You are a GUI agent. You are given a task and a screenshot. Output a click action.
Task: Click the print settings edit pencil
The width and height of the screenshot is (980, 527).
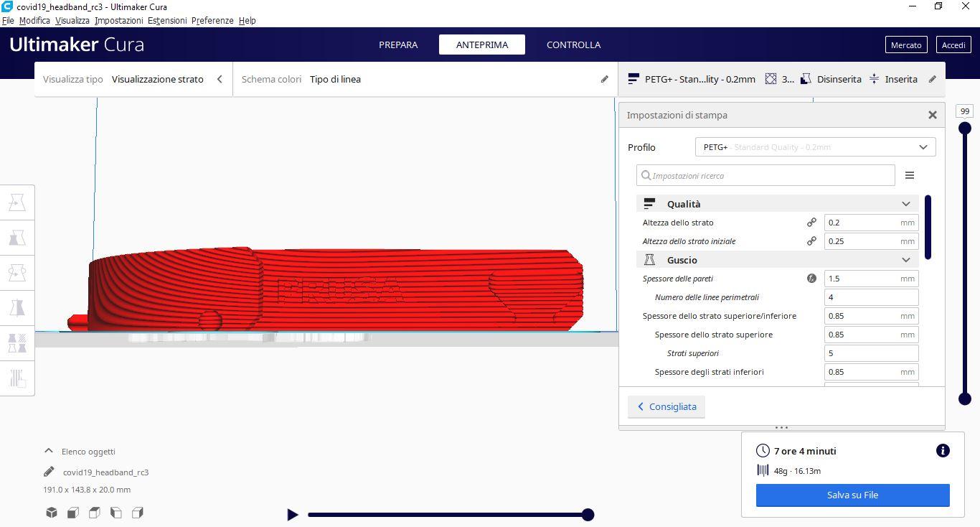(x=932, y=79)
